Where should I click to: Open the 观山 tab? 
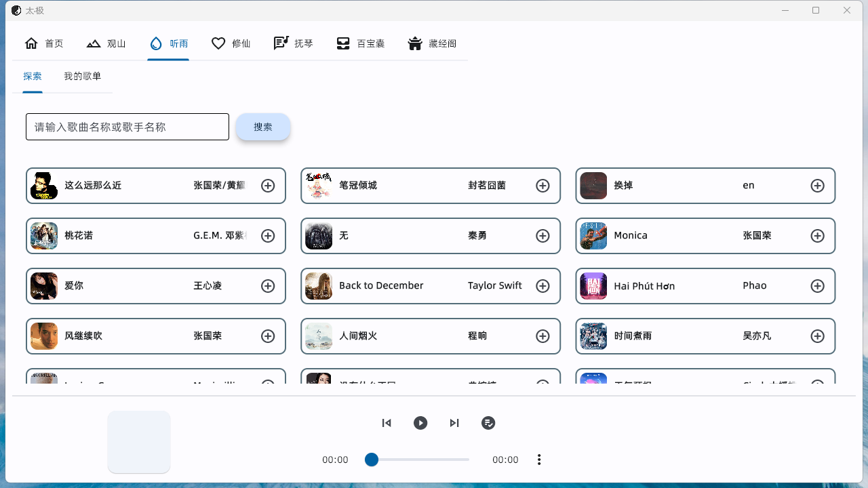click(x=106, y=43)
